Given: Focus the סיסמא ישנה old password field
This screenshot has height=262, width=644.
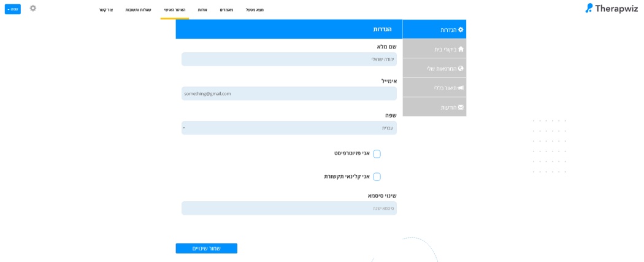Looking at the screenshot, I should 289,208.
